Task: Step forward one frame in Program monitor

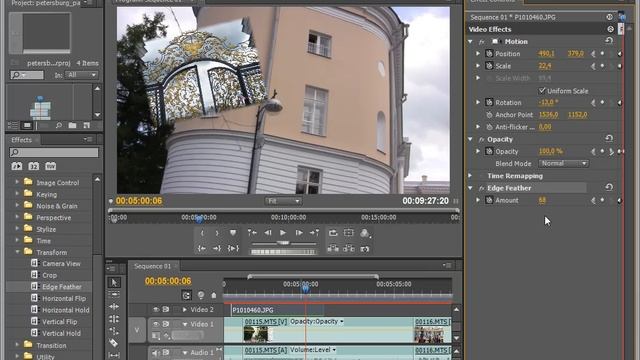Action: tap(299, 233)
